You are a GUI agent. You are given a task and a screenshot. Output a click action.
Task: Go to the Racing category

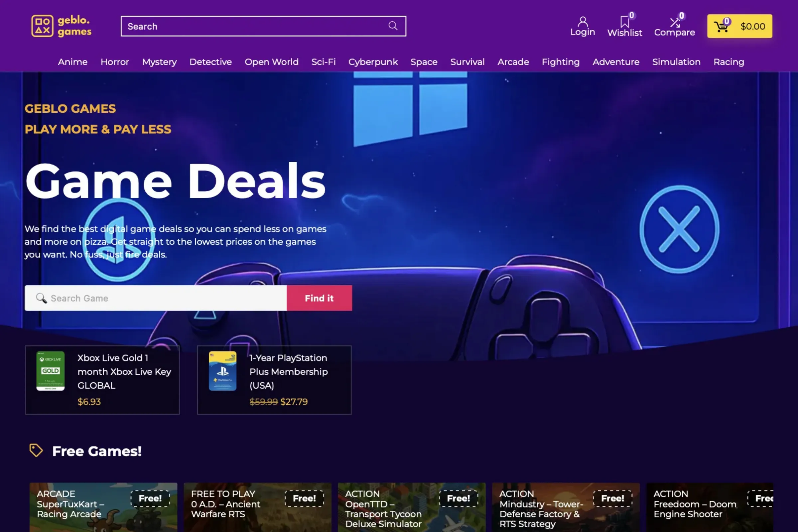click(x=729, y=62)
